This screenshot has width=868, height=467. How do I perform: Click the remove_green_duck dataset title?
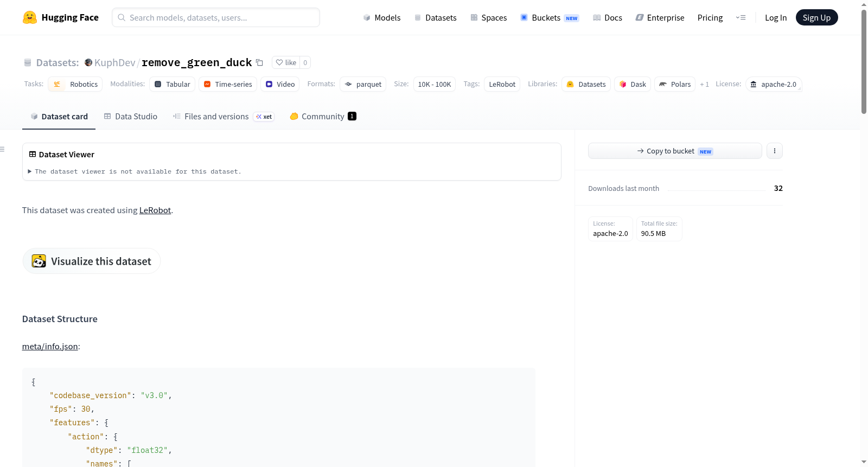(196, 62)
